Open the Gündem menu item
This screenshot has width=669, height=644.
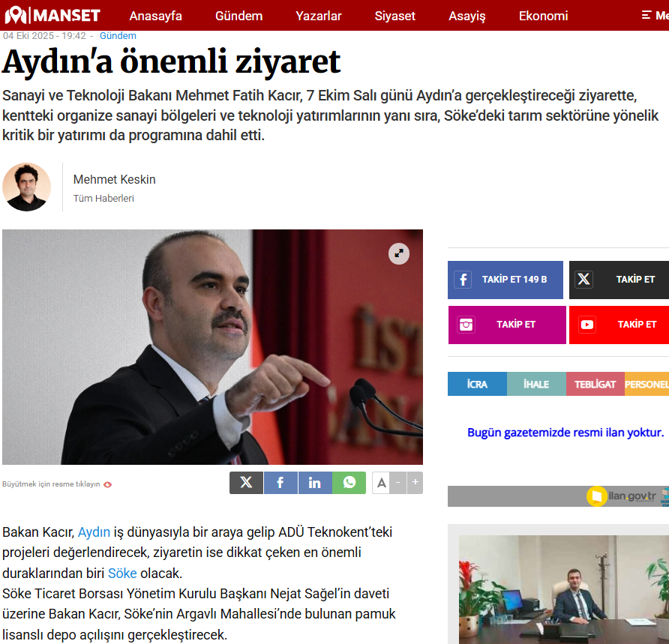point(239,16)
